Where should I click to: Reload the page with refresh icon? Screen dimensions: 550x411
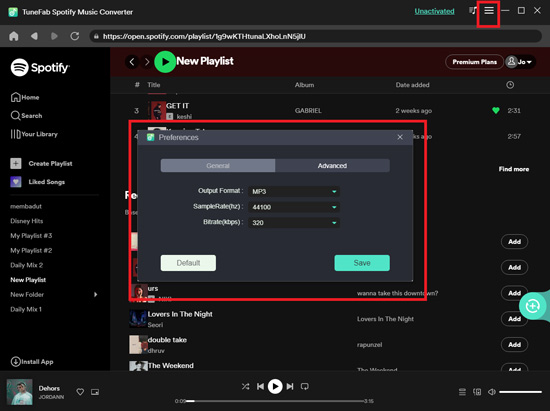click(74, 36)
